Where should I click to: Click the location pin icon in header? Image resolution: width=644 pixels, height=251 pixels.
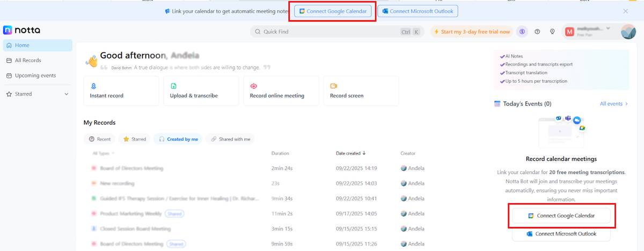click(x=552, y=32)
